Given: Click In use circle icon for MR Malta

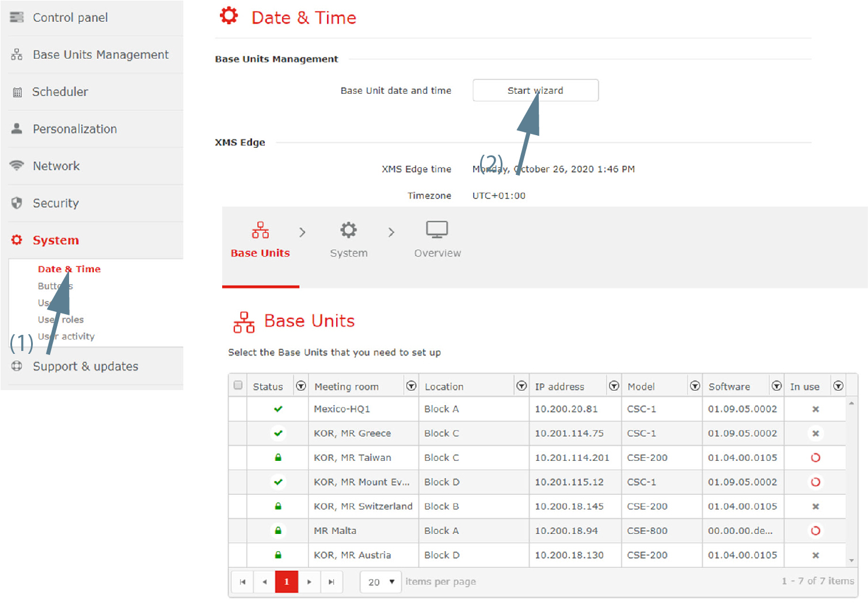Looking at the screenshot, I should (x=816, y=531).
